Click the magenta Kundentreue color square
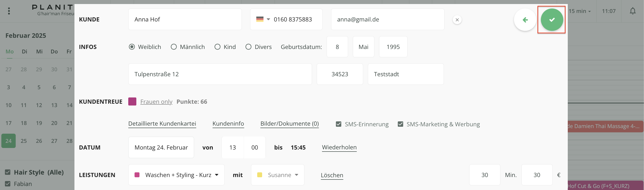 [x=132, y=101]
